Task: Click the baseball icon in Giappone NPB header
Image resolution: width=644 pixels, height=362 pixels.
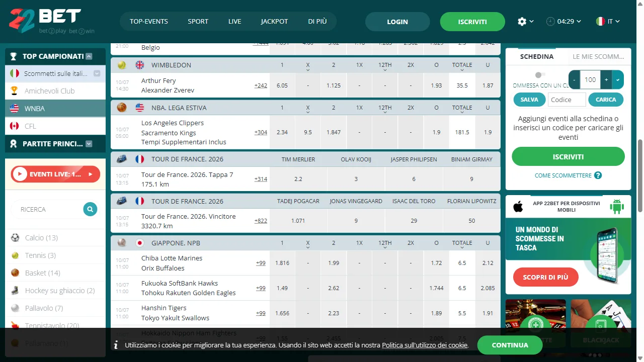Action: pos(122,243)
